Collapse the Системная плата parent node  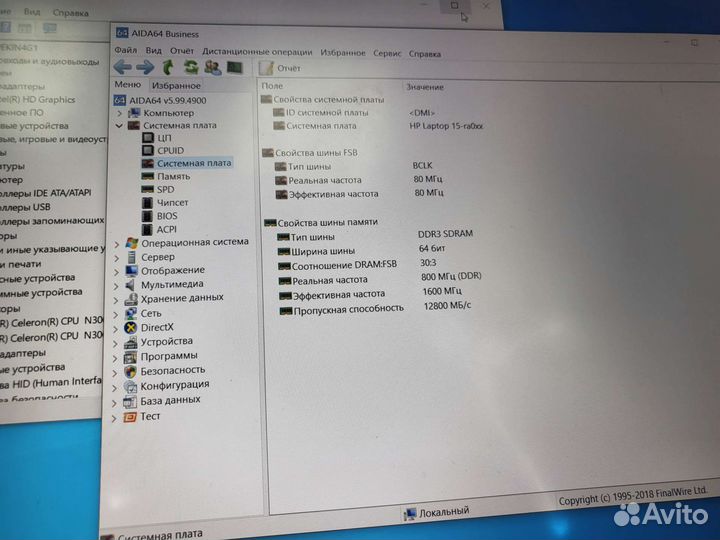click(x=119, y=125)
